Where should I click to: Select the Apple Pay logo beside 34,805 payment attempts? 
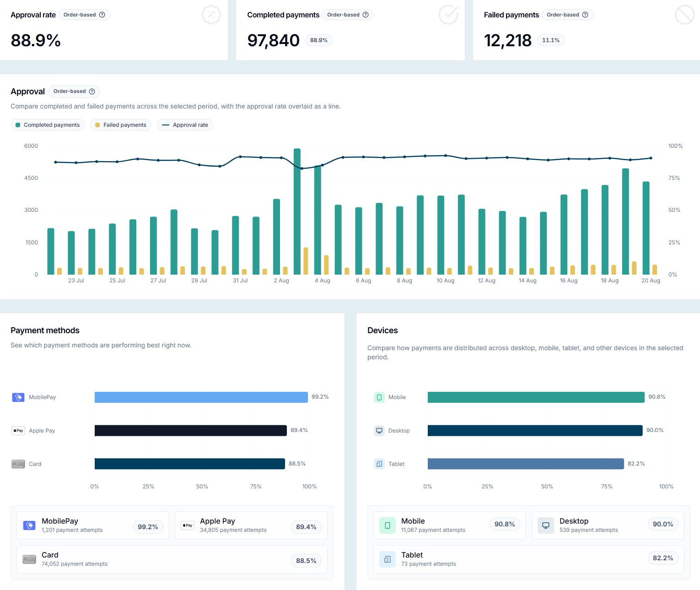click(x=188, y=525)
